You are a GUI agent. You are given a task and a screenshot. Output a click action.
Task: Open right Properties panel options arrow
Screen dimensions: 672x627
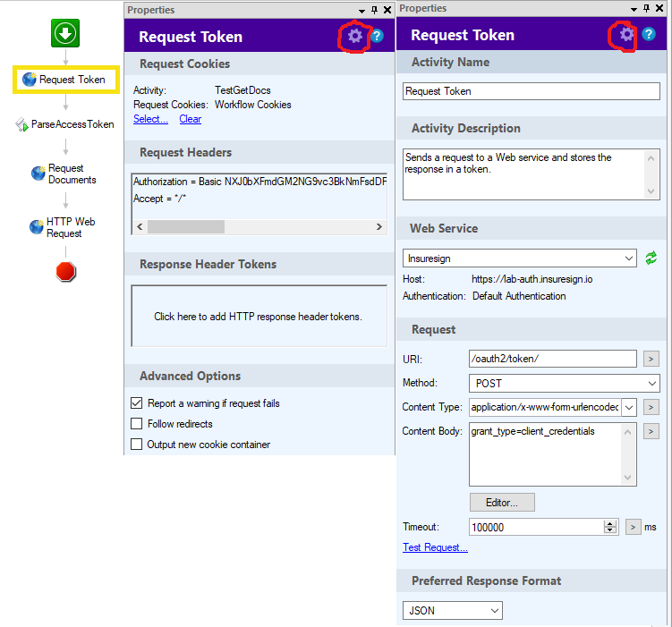pyautogui.click(x=634, y=9)
